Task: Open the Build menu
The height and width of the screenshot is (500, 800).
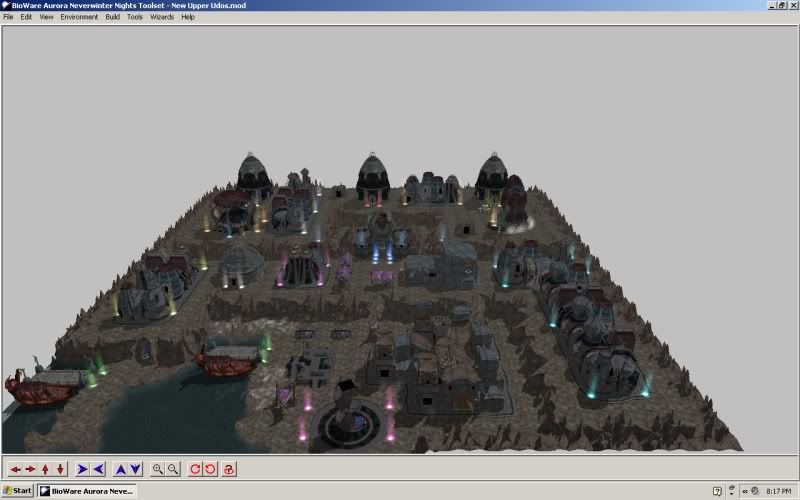Action: [x=113, y=17]
